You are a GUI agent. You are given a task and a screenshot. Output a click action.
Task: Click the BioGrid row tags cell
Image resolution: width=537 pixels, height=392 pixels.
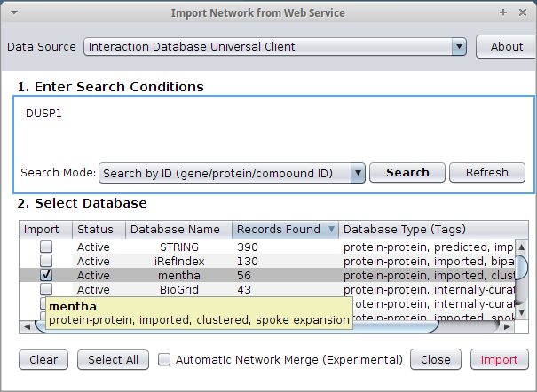click(x=427, y=290)
